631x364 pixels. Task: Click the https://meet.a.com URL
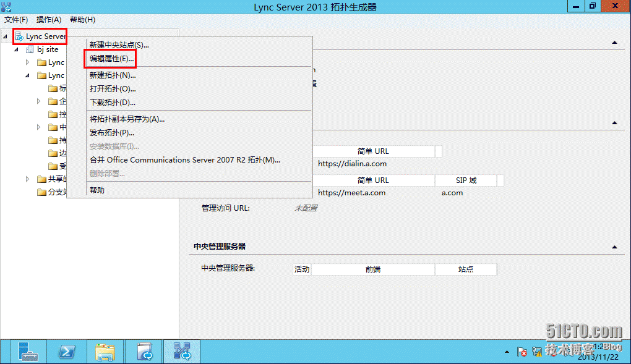coord(352,193)
